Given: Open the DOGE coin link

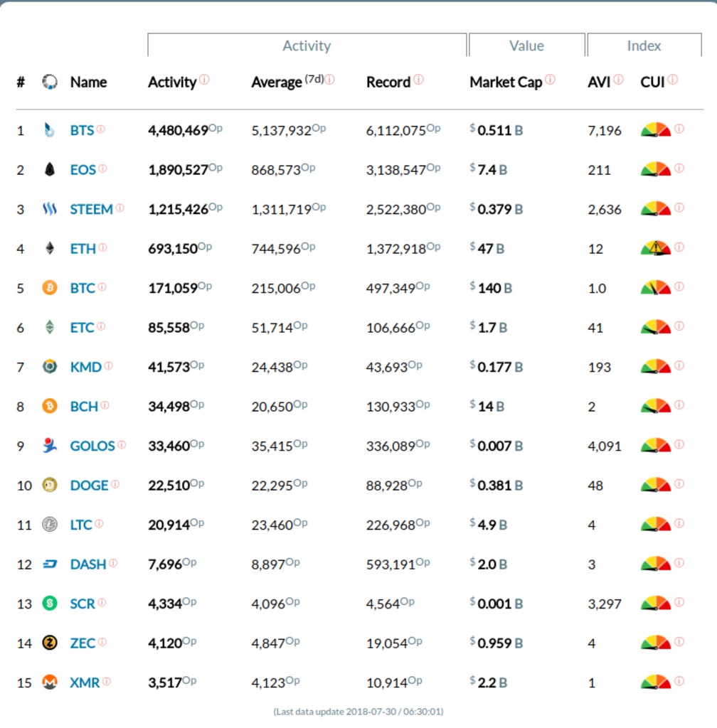Looking at the screenshot, I should tap(89, 486).
